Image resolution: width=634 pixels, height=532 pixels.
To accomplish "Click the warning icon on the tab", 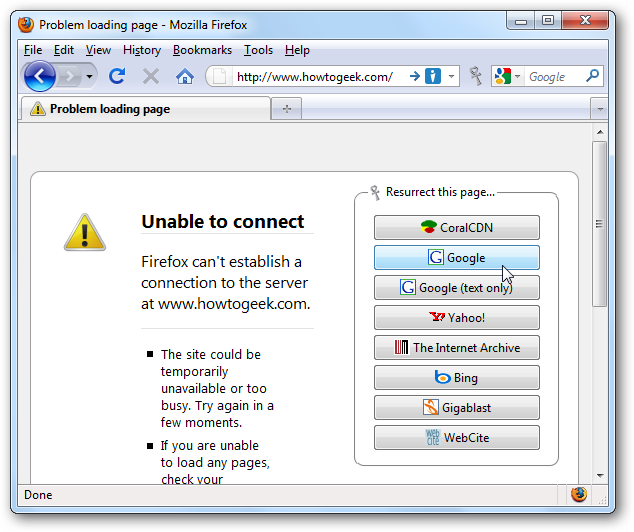I will coord(38,109).
